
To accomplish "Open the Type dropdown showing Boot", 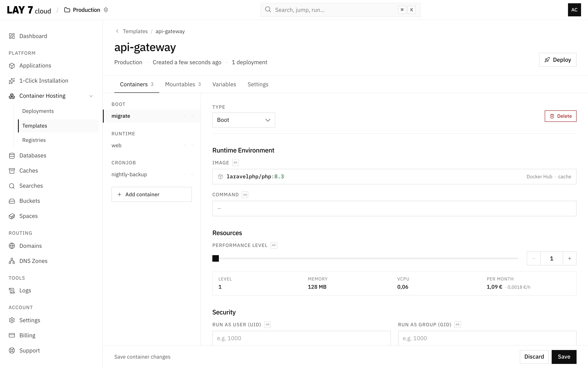I will pos(243,120).
